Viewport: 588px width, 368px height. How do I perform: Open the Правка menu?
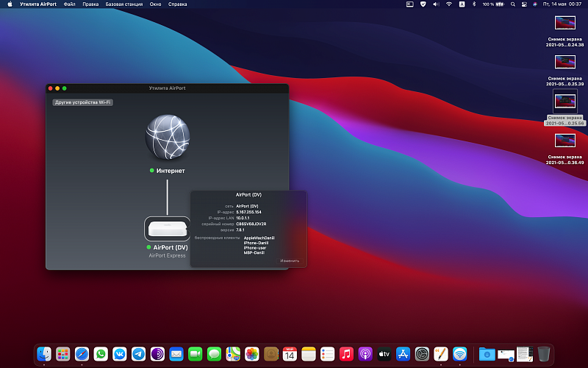click(x=90, y=4)
